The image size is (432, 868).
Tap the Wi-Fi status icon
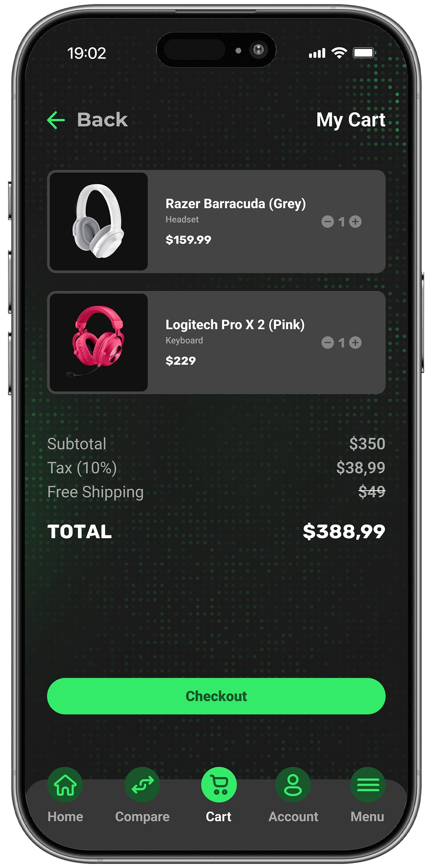click(339, 53)
